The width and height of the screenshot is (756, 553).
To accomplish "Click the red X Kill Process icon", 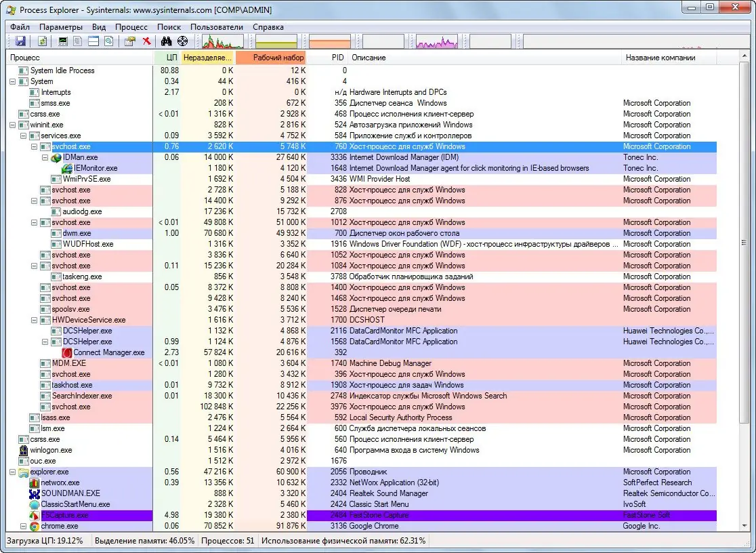I will click(147, 42).
